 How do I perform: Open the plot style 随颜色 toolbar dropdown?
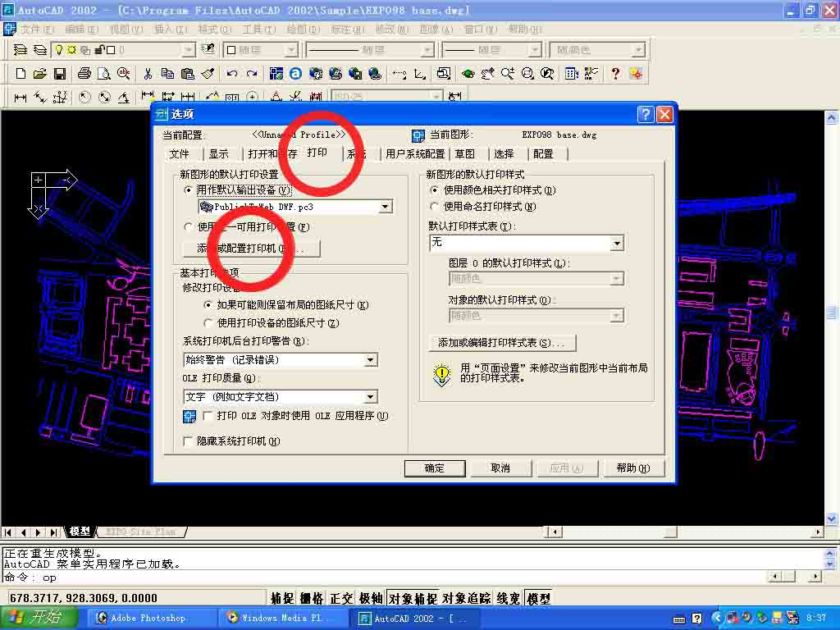click(637, 50)
